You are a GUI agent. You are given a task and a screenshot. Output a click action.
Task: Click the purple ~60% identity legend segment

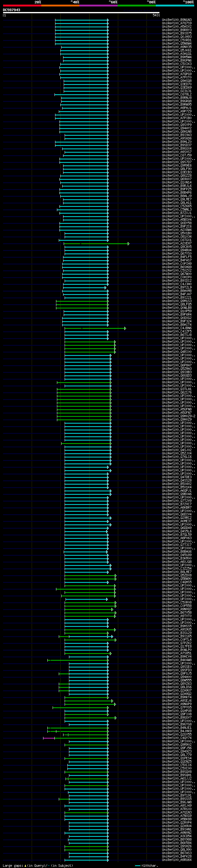[x=99, y=6]
